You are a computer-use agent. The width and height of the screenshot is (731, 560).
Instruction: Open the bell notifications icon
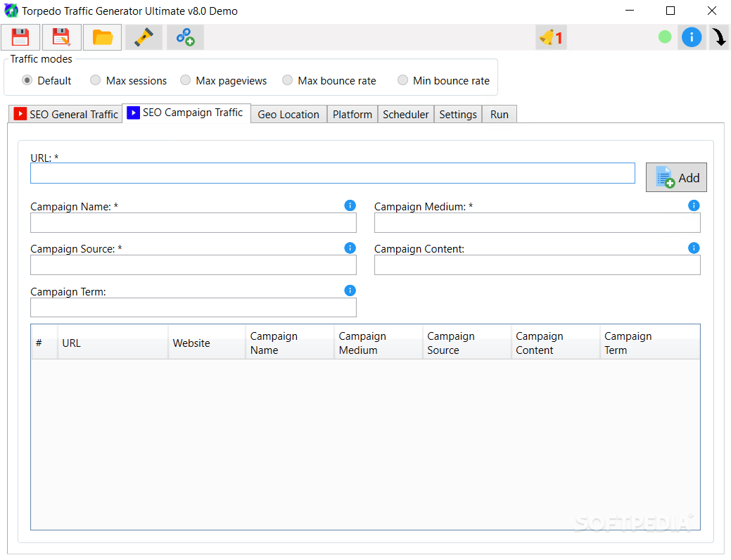pos(551,37)
